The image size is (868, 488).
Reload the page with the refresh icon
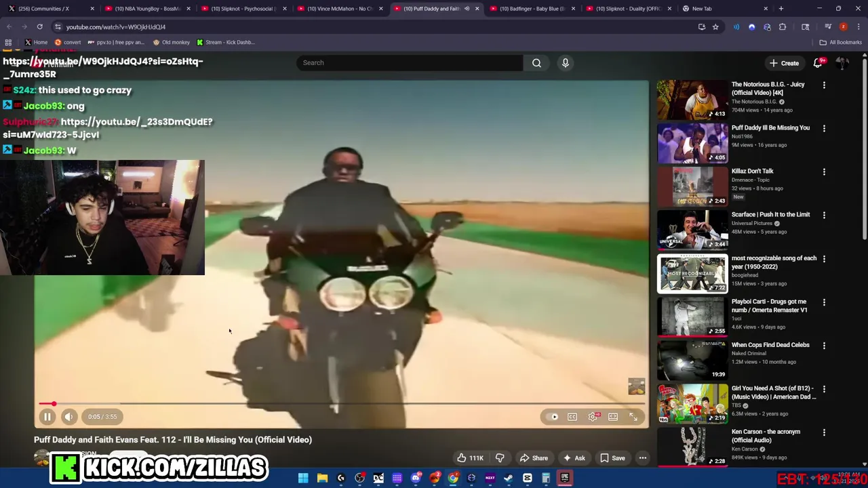[39, 26]
